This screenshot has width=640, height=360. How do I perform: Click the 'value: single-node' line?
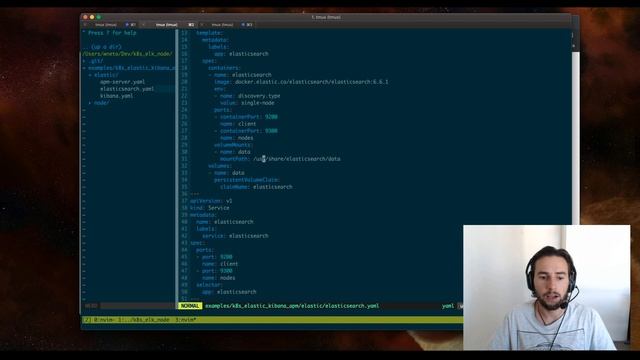[247, 103]
